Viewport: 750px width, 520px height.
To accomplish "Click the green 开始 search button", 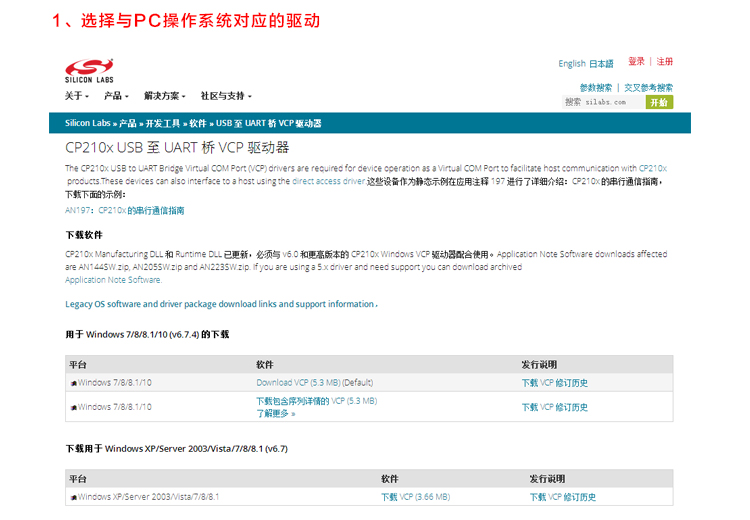I will coord(659,102).
